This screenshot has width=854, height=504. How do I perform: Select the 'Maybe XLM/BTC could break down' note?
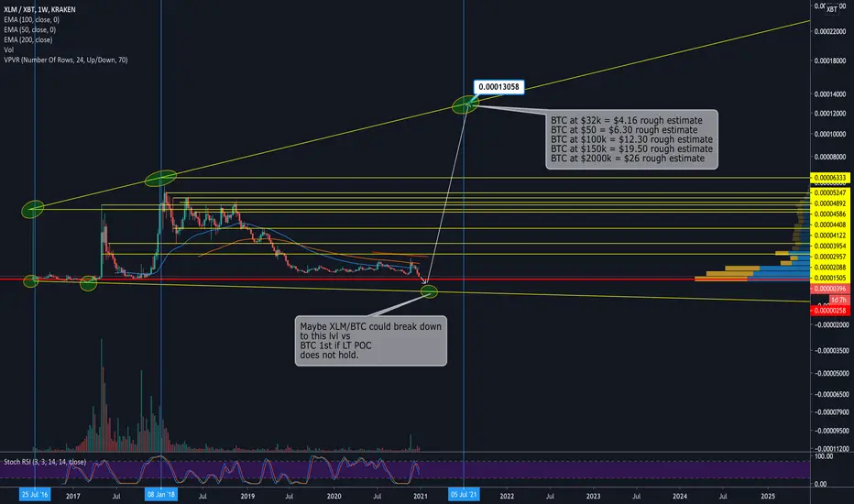pos(371,341)
